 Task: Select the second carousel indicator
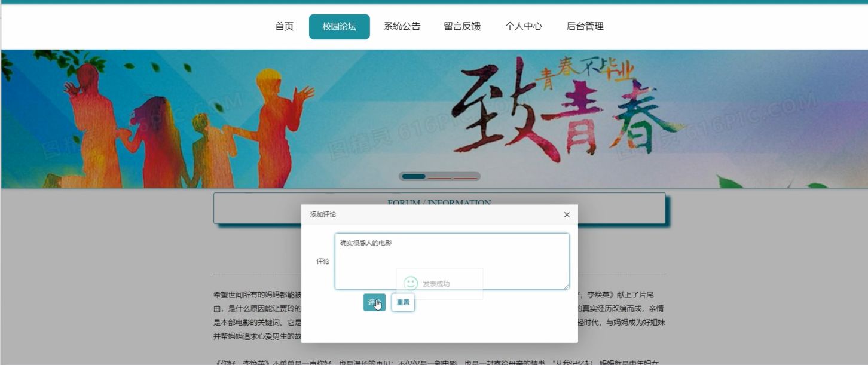point(439,176)
